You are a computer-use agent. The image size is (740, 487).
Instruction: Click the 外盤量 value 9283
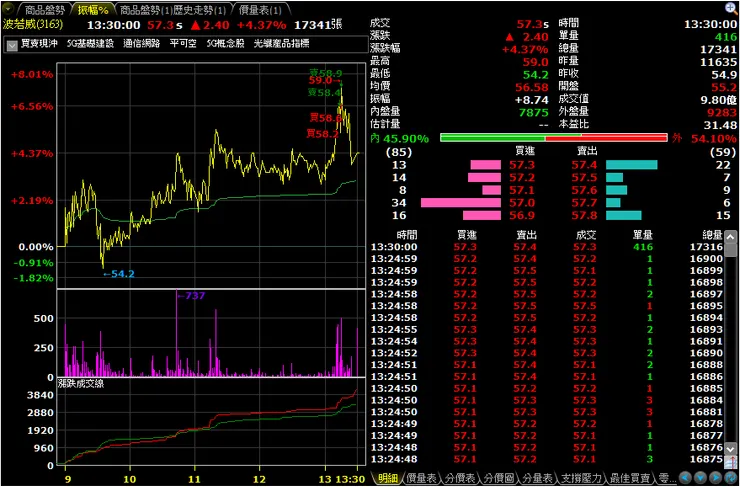[x=723, y=112]
